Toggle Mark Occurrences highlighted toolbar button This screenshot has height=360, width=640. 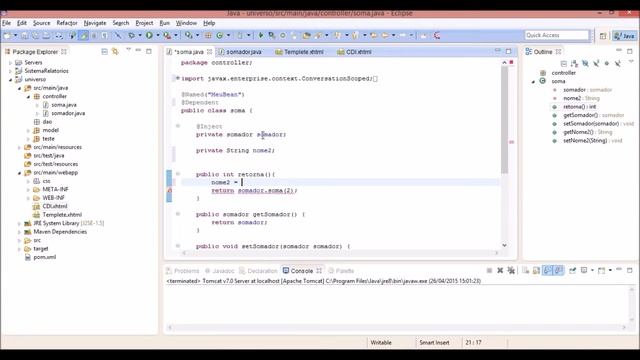83,36
